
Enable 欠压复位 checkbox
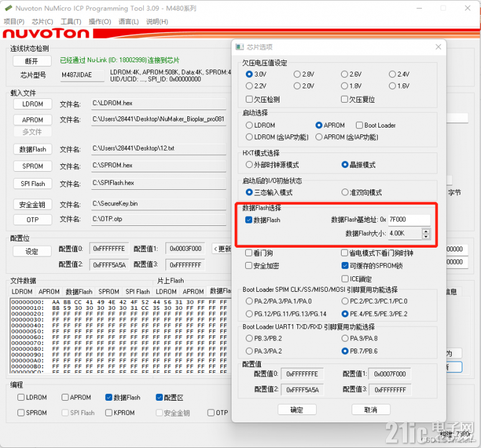pyautogui.click(x=358, y=99)
